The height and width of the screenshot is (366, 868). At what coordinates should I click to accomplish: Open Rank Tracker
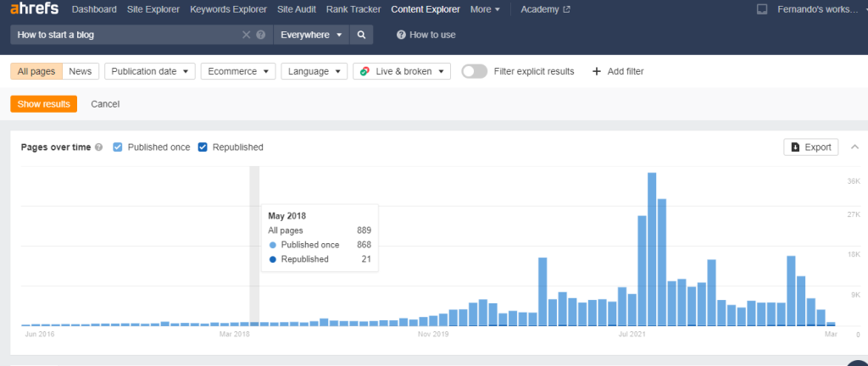[353, 9]
